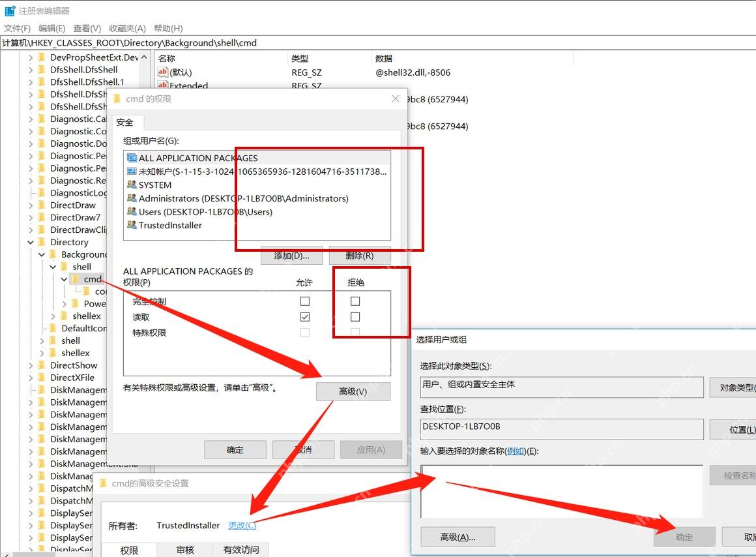The height and width of the screenshot is (557, 756).
Task: Open the 帮助(H) menu
Action: [x=168, y=29]
